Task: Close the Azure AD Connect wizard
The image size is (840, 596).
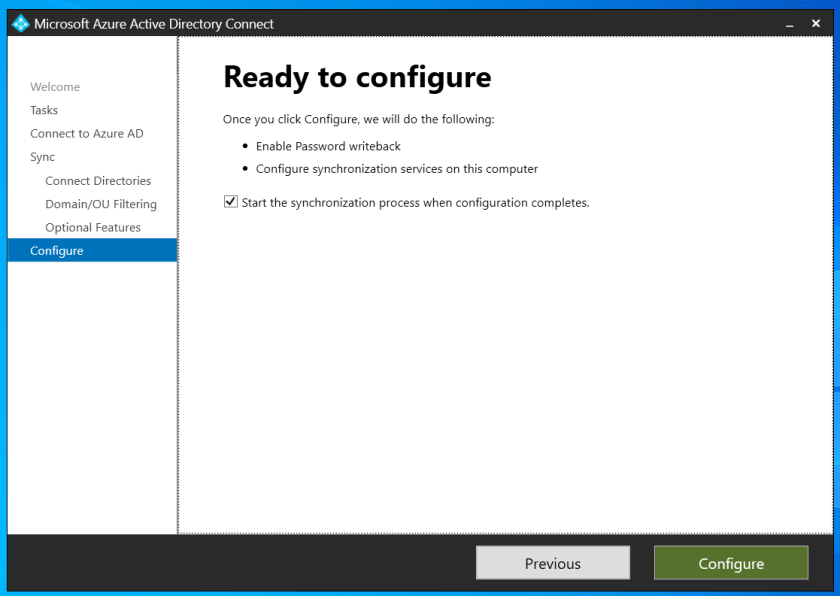Action: (816, 23)
